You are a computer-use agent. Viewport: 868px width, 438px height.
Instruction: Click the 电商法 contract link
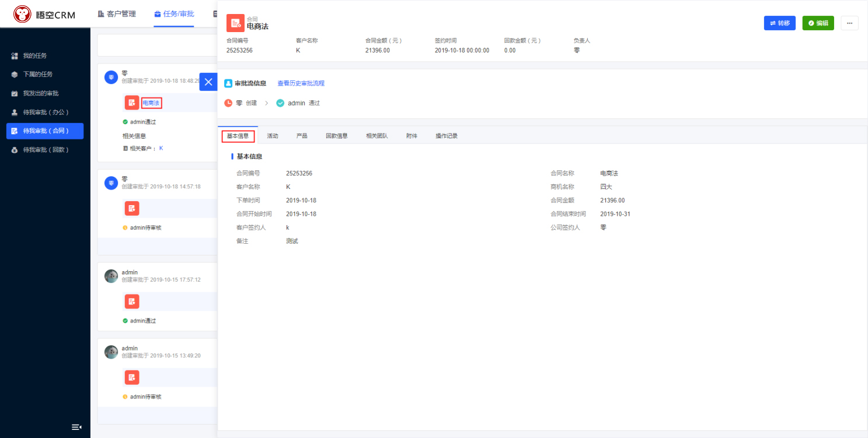(x=151, y=103)
